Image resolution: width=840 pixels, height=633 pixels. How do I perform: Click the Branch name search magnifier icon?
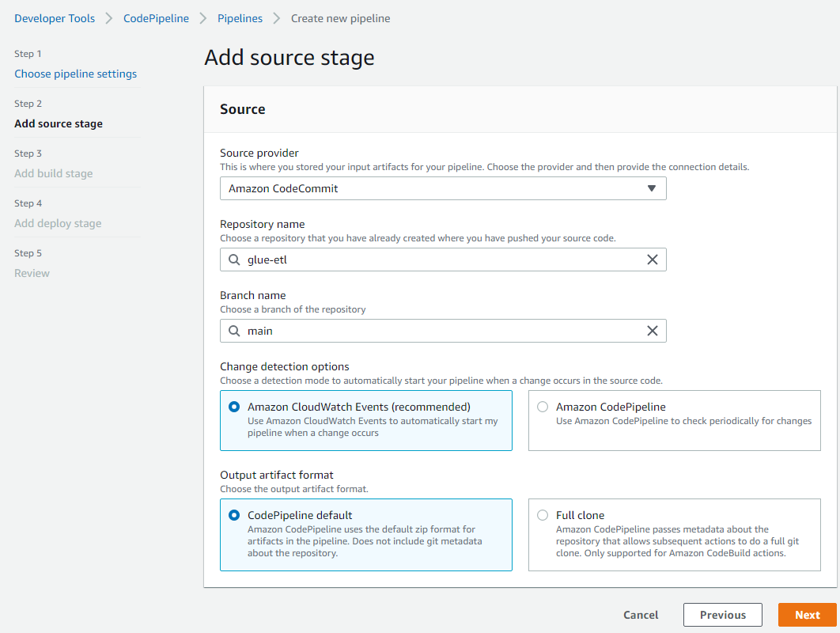[234, 332]
